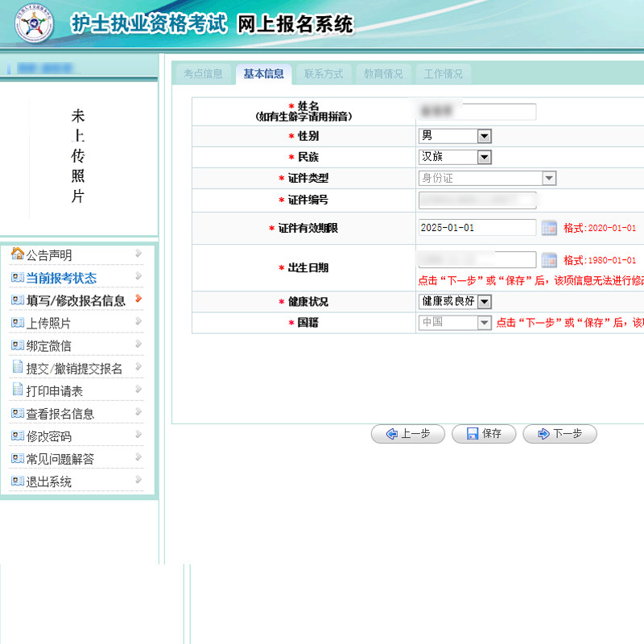Click icon beside 上传照片
Viewport: 644px width, 644px height.
click(x=17, y=323)
